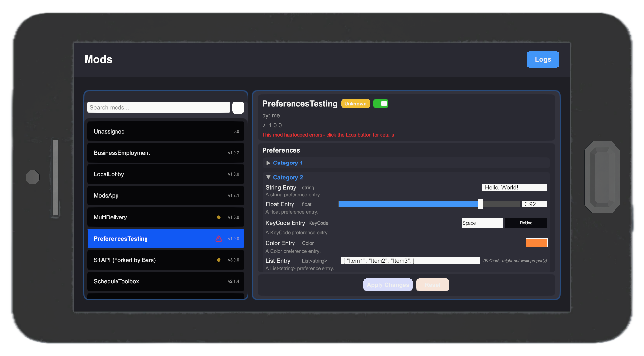Image resolution: width=644 pixels, height=356 pixels.
Task: Select the ScheduleToolbox mod
Action: [x=166, y=281]
